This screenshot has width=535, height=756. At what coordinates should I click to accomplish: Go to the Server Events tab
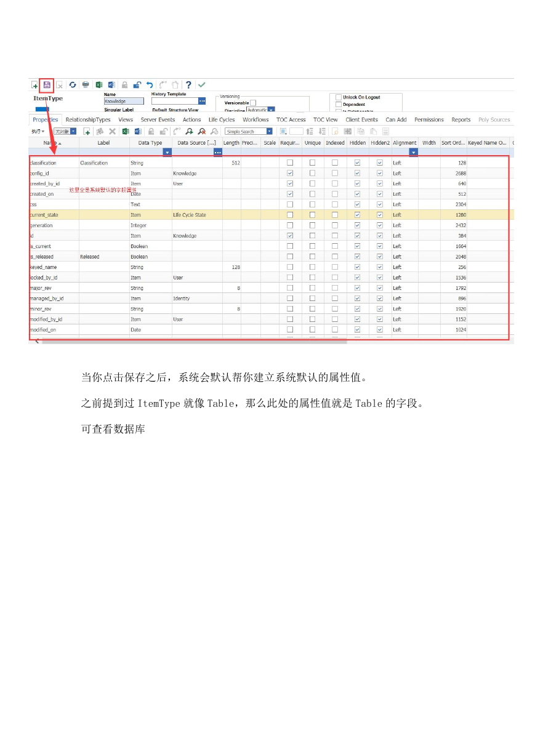(x=158, y=120)
